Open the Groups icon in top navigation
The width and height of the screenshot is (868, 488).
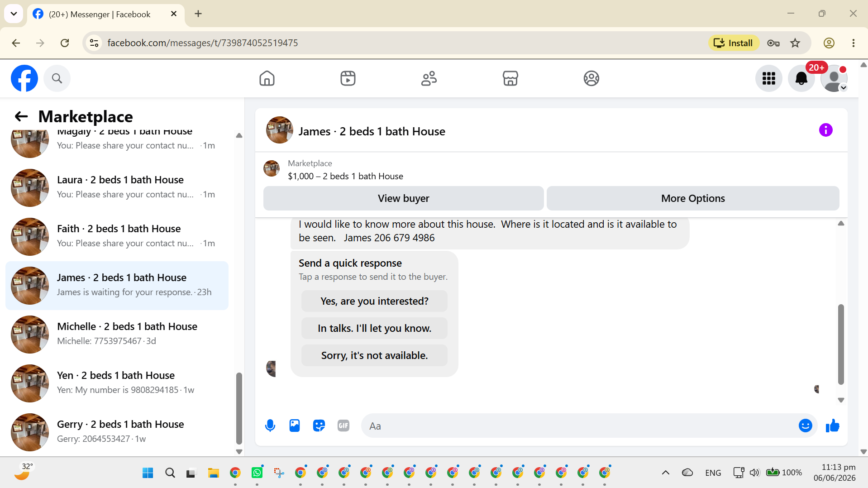(x=591, y=78)
